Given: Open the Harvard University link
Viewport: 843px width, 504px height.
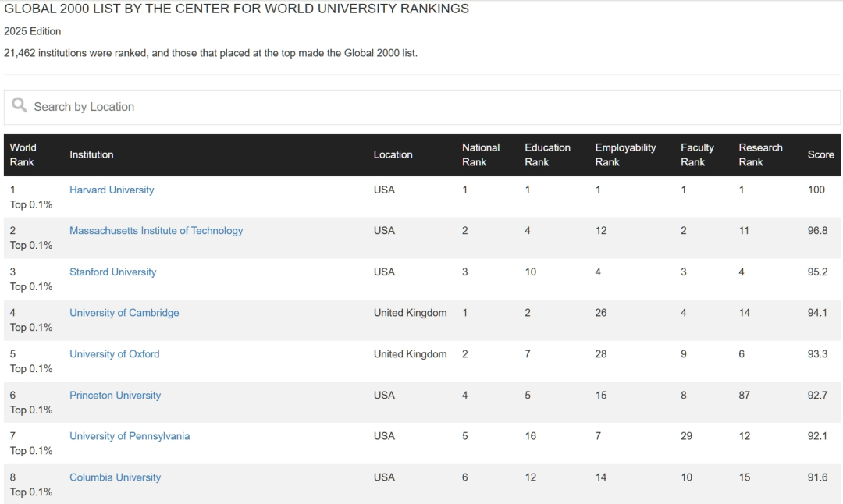Looking at the screenshot, I should [x=112, y=190].
